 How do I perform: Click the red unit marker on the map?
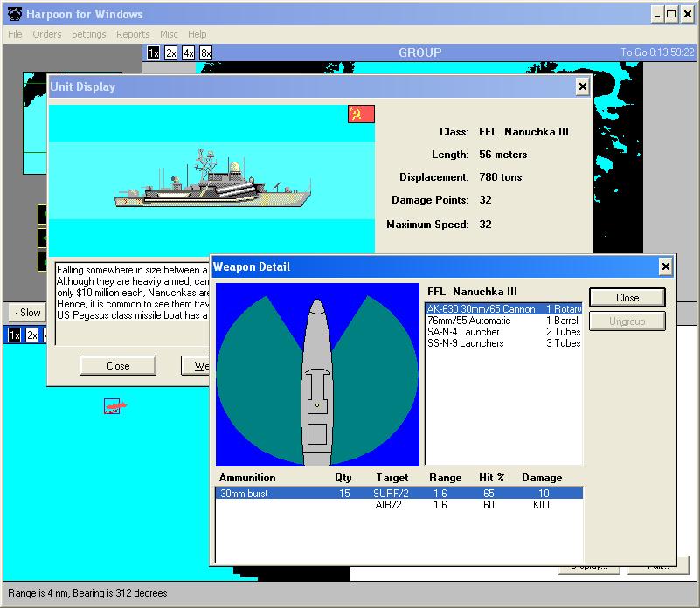point(114,406)
